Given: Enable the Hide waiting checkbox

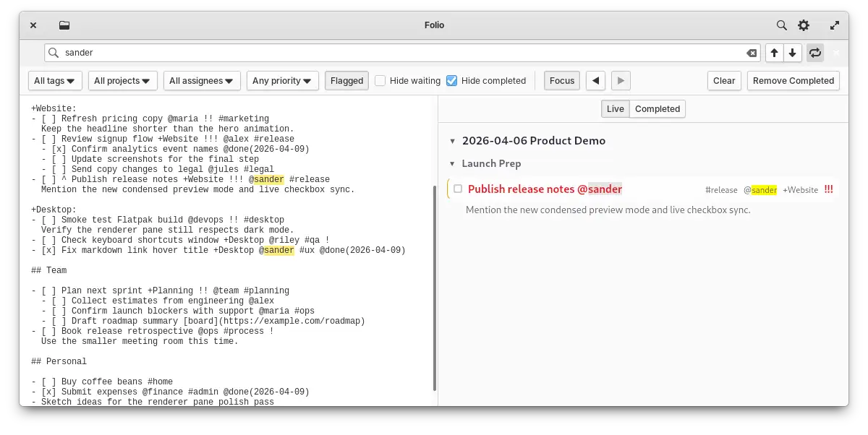Looking at the screenshot, I should (380, 81).
